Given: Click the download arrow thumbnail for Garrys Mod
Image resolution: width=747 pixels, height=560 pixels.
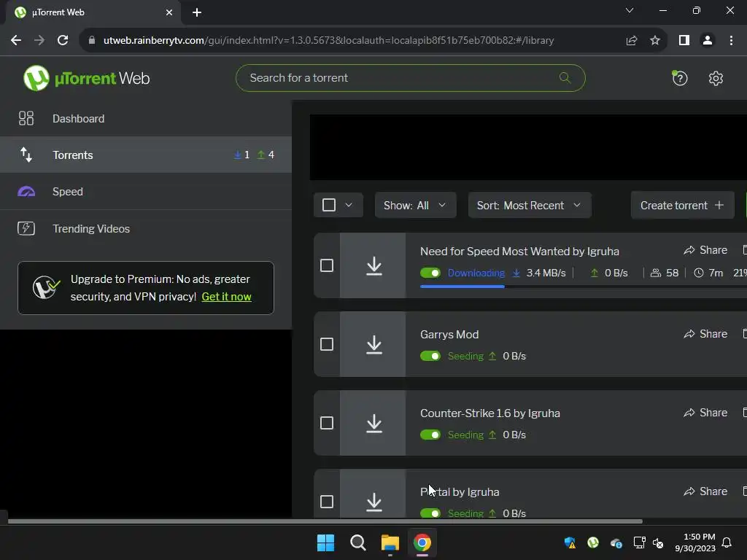Looking at the screenshot, I should coord(374,344).
